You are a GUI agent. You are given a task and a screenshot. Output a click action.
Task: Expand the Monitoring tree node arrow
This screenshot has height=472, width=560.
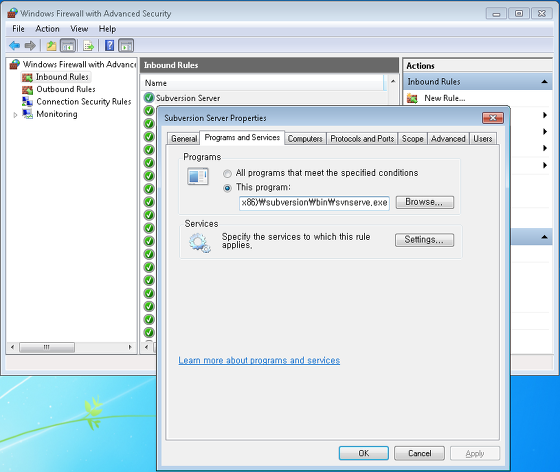point(15,115)
